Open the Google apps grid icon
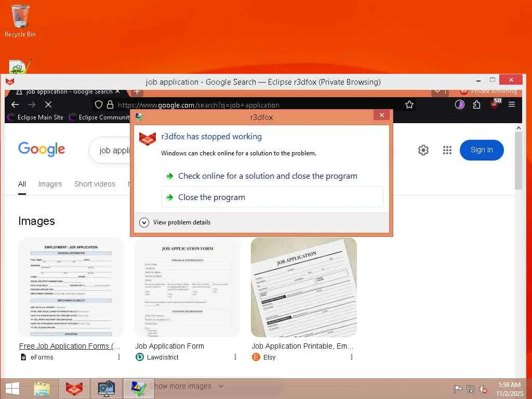 click(x=447, y=150)
